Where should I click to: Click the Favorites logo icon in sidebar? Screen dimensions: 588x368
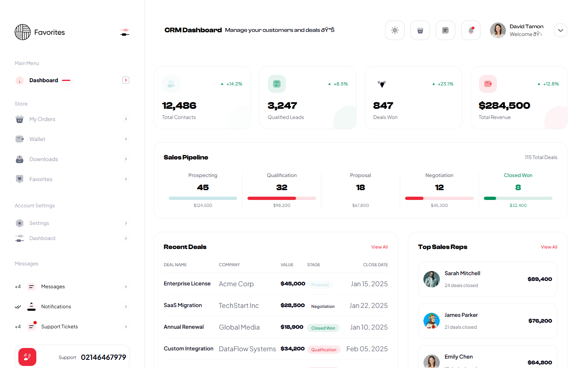23,32
